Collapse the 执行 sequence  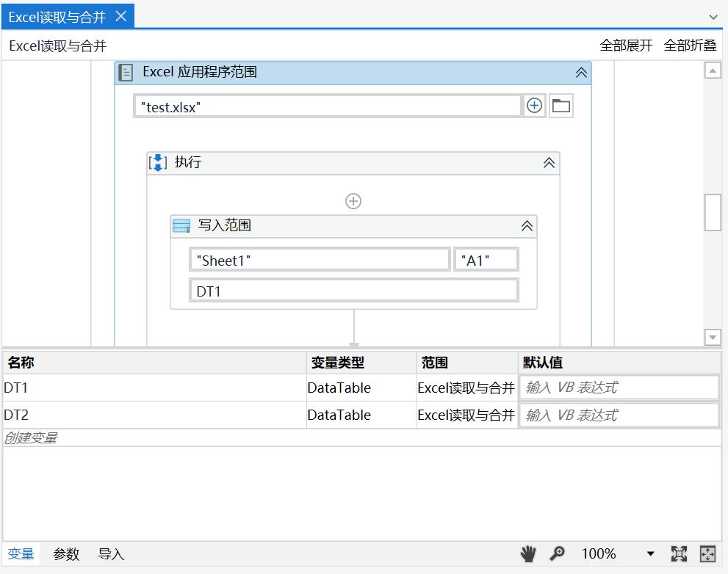[x=548, y=161]
